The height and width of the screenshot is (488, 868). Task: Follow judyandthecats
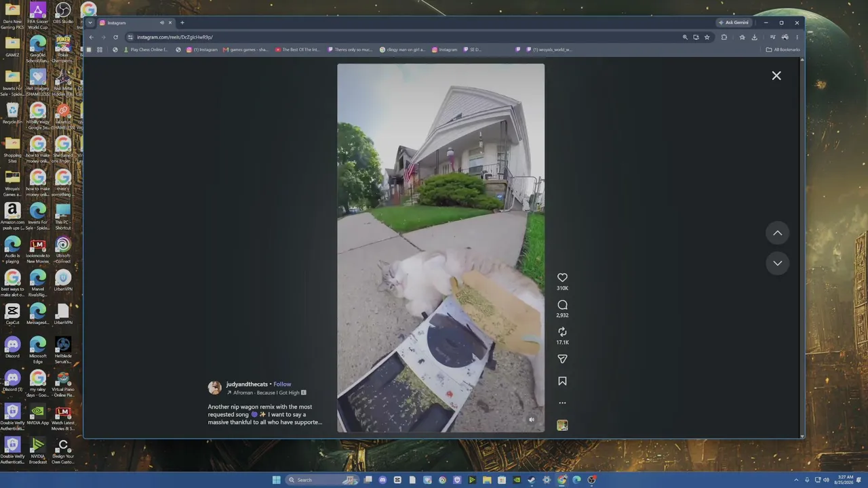pos(282,384)
